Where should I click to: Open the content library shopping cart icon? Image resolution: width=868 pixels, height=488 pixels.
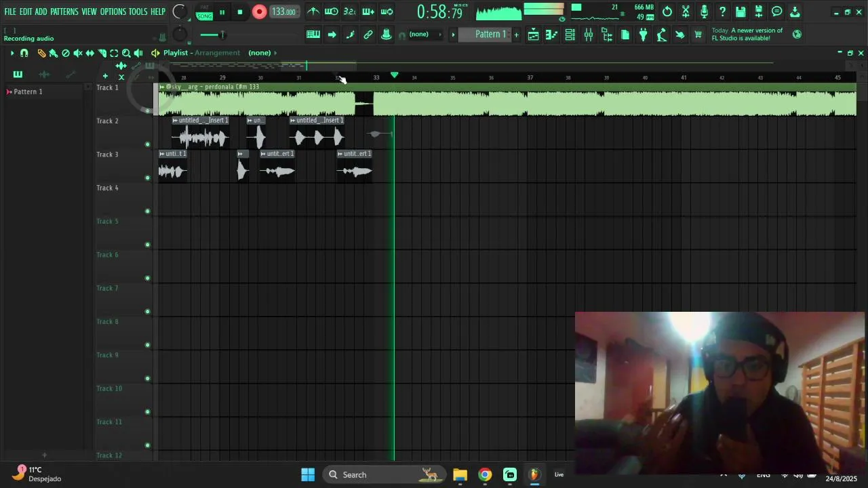(x=698, y=35)
